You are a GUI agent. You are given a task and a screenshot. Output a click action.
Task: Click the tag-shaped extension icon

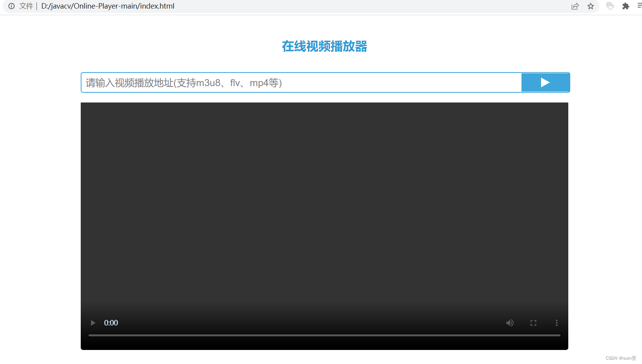tap(610, 6)
